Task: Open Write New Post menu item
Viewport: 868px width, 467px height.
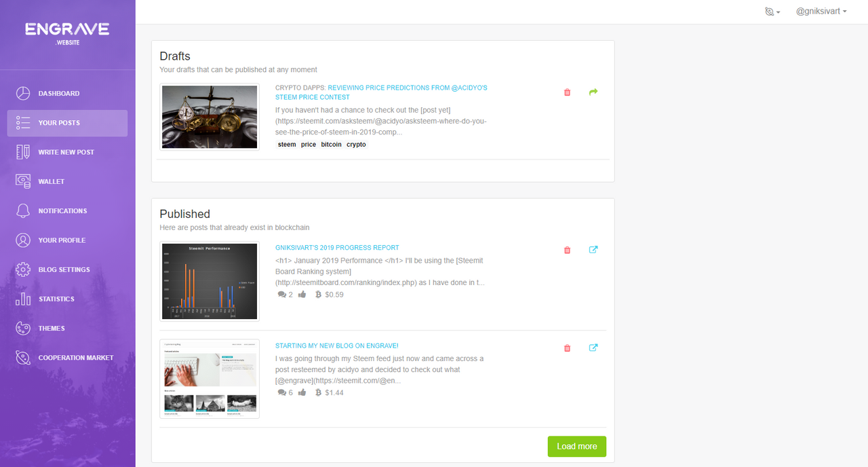Action: pos(68,152)
